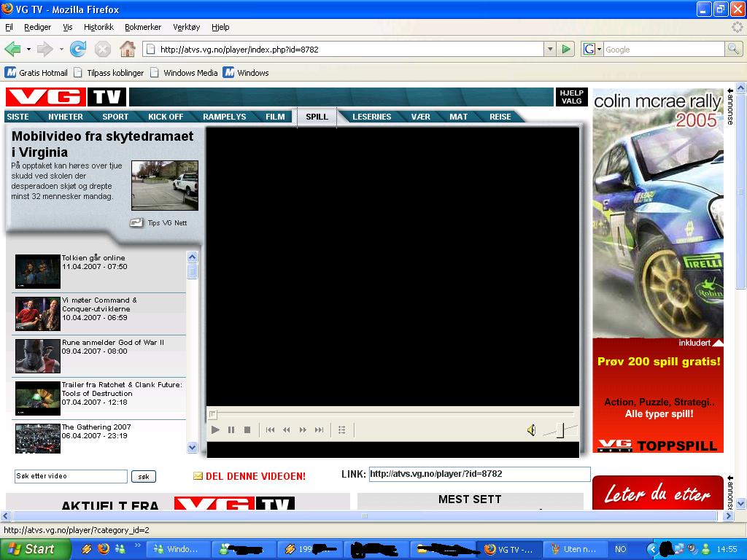The width and height of the screenshot is (747, 560).
Task: Open the search engine selector dropdown
Action: pos(599,49)
